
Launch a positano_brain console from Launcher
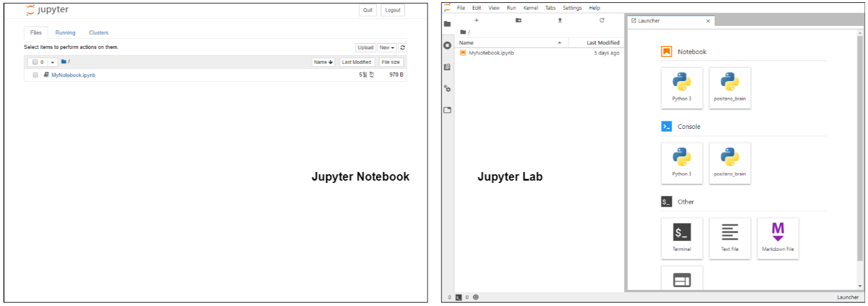point(730,163)
